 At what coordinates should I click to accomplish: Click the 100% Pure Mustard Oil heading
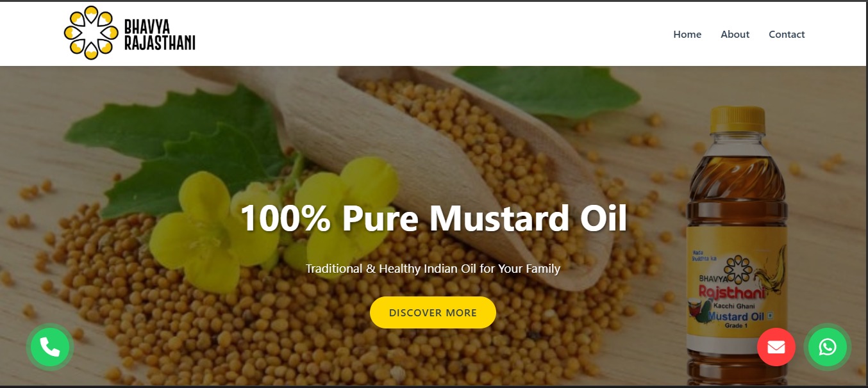[x=433, y=218]
